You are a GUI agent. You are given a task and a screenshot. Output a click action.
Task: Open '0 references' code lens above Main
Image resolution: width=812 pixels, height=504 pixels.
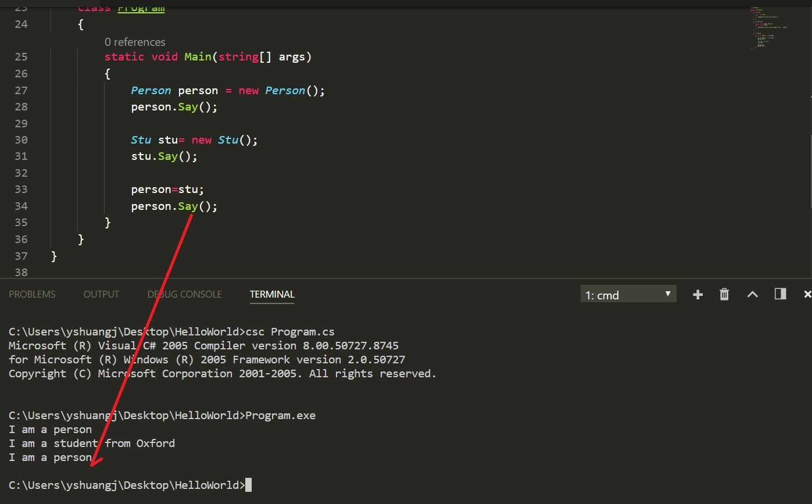point(135,42)
